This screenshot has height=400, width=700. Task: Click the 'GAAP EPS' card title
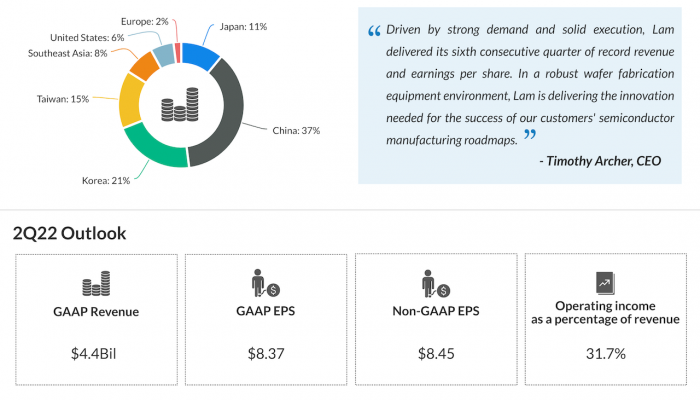point(266,311)
